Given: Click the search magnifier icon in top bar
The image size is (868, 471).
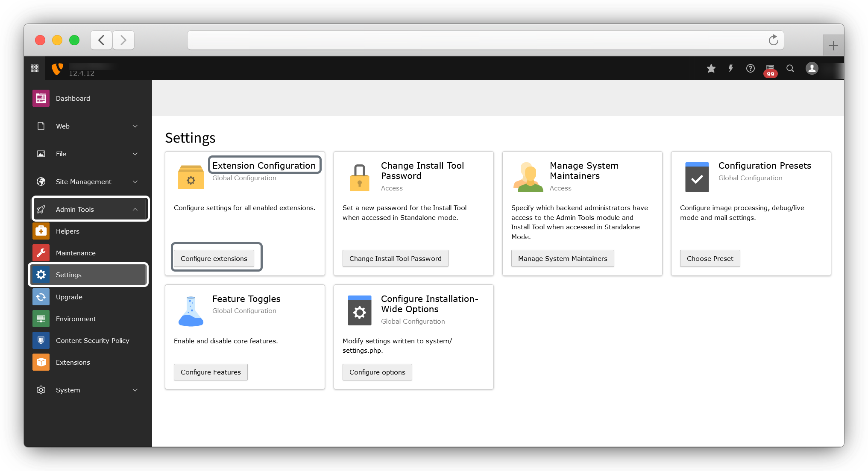Looking at the screenshot, I should (790, 68).
